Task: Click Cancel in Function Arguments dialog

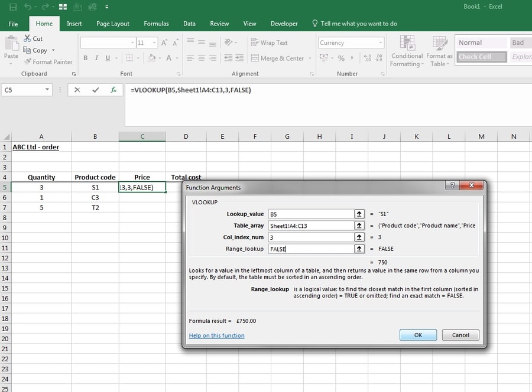Action: [x=460, y=335]
